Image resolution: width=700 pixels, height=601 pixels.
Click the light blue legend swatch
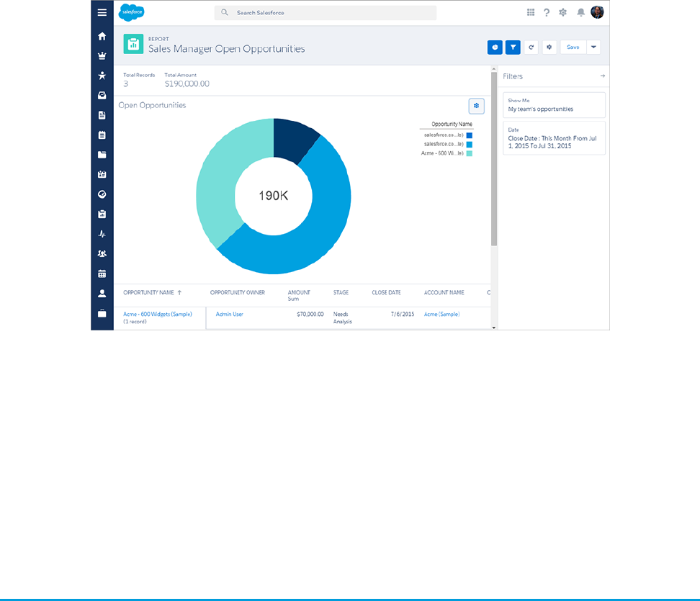pyautogui.click(x=470, y=144)
